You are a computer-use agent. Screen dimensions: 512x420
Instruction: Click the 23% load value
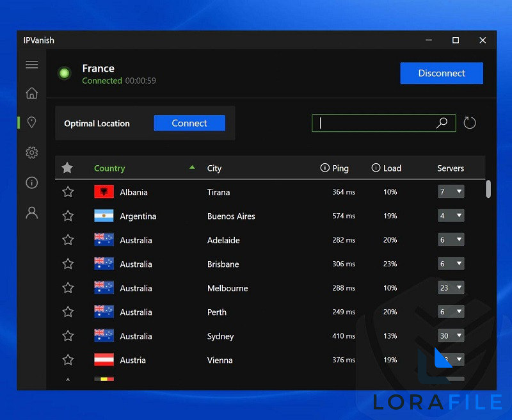click(x=390, y=264)
